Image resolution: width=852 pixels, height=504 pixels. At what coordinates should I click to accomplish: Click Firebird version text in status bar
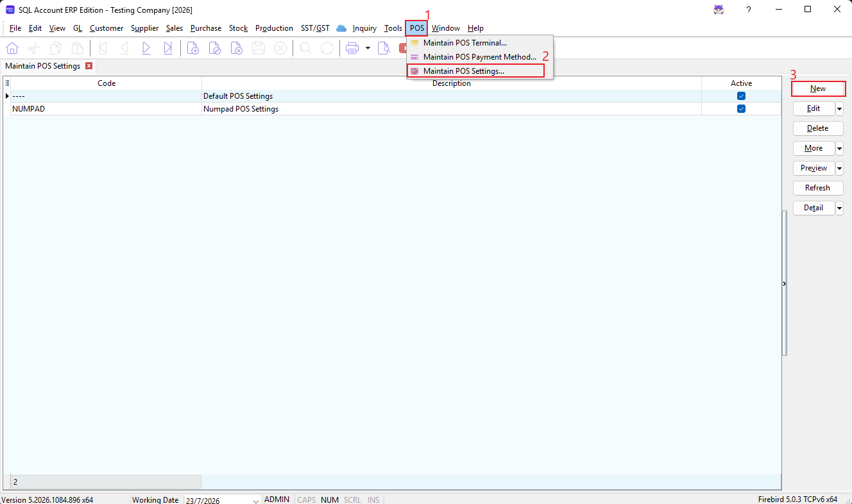(797, 500)
